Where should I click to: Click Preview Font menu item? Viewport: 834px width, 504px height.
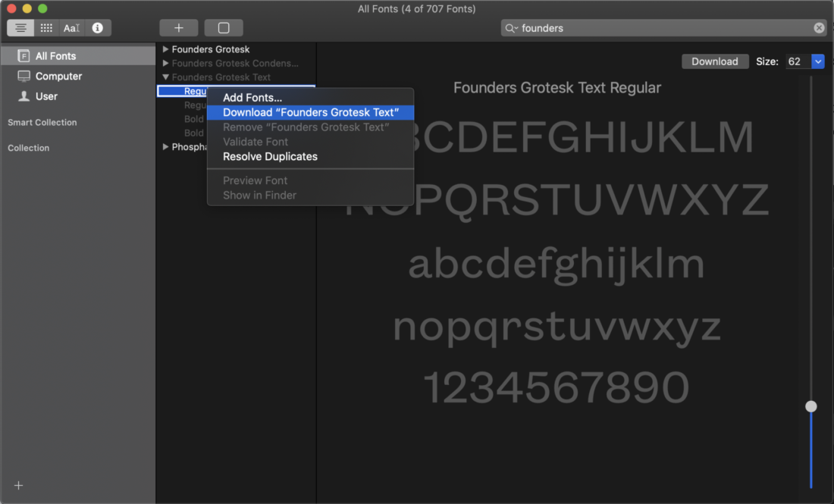point(311,180)
